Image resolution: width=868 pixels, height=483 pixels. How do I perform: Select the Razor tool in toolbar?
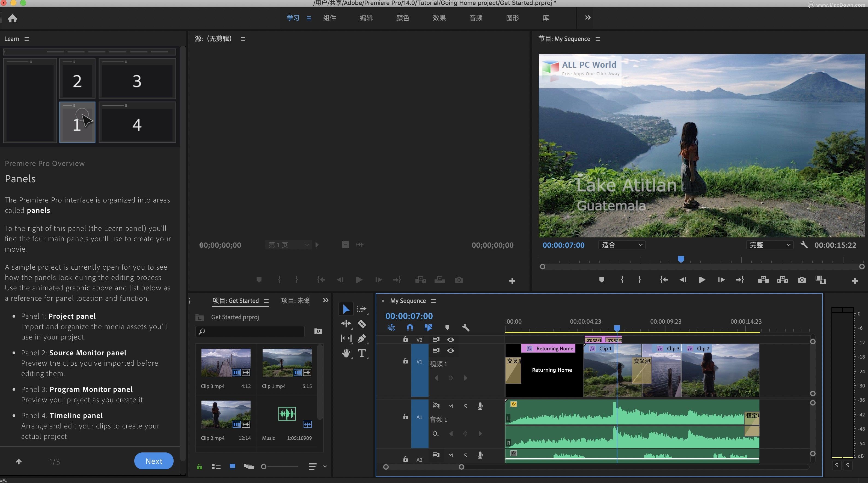[362, 323]
